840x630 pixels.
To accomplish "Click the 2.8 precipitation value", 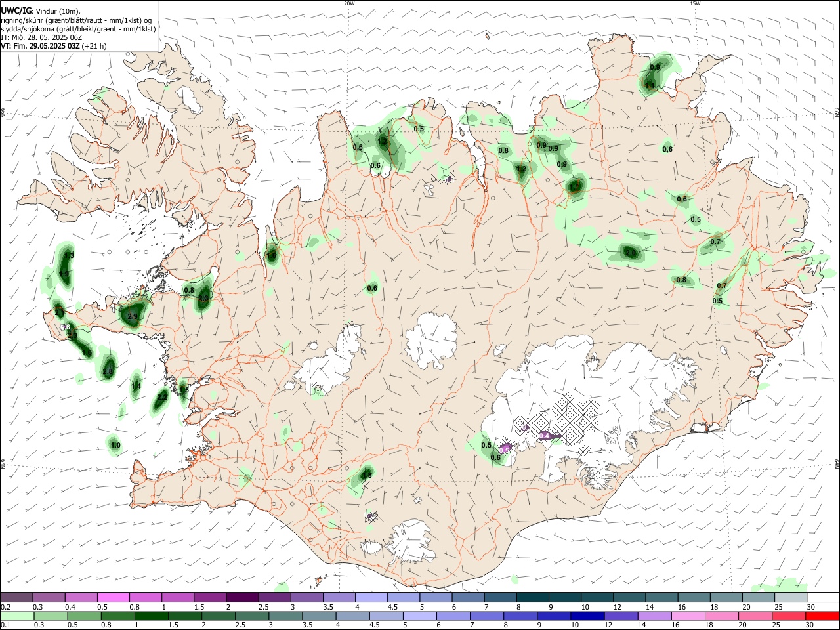I will [108, 371].
